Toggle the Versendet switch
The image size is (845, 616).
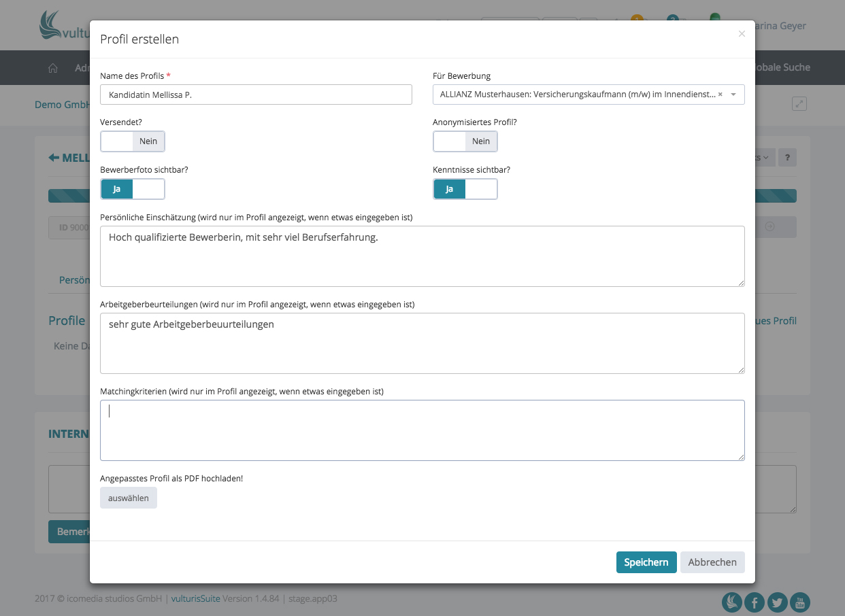[x=133, y=141]
